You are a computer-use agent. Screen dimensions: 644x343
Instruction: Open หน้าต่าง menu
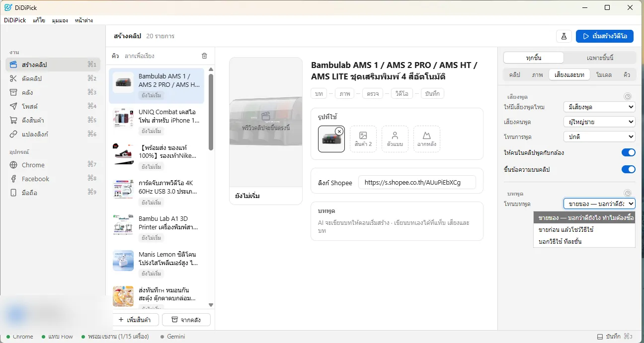pos(83,20)
